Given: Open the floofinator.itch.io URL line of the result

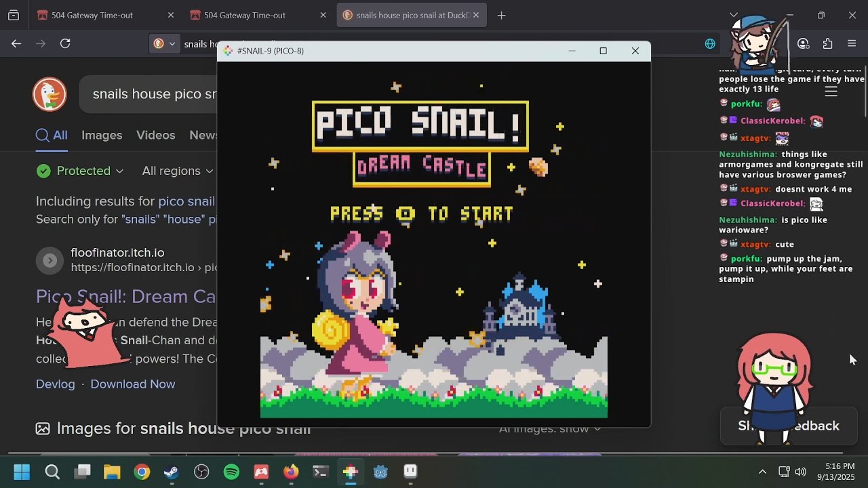Looking at the screenshot, I should click(143, 268).
